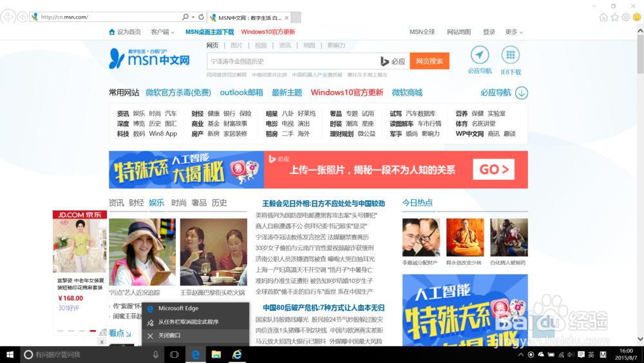Close the JD ad with X button
The image size is (644, 363).
coord(102,342)
